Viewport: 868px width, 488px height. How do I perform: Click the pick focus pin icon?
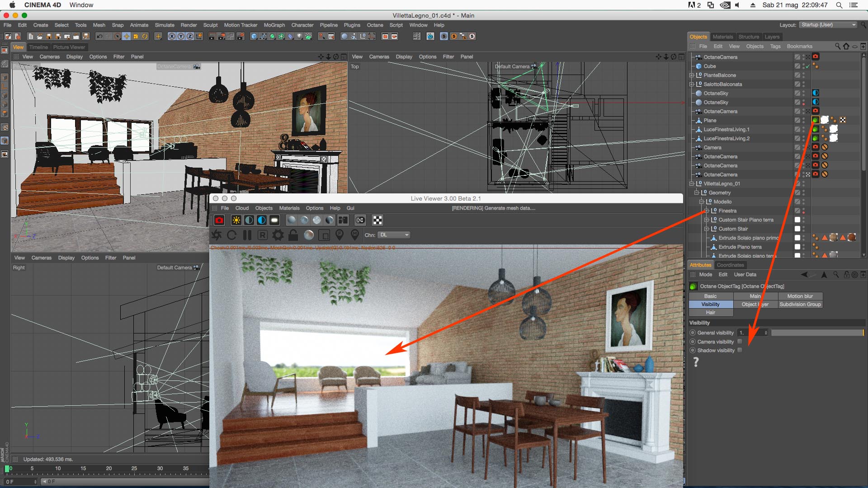click(x=340, y=235)
